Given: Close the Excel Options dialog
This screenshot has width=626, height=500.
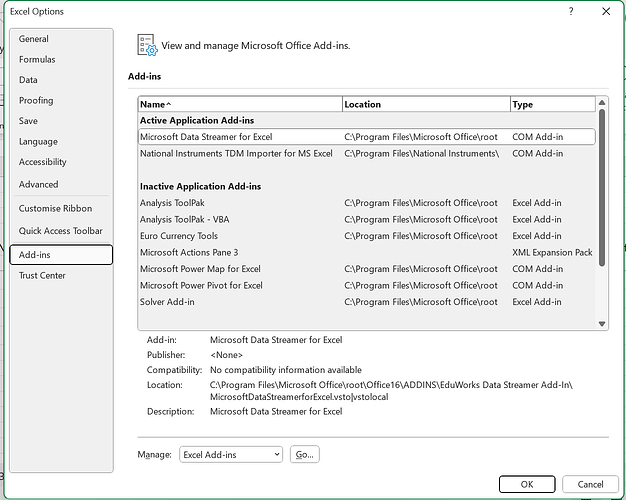Looking at the screenshot, I should pos(606,11).
